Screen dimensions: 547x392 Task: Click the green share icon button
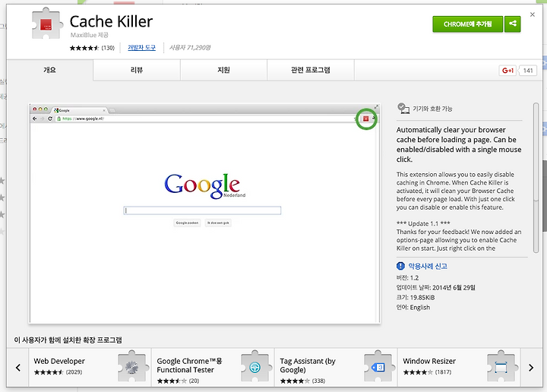click(513, 24)
